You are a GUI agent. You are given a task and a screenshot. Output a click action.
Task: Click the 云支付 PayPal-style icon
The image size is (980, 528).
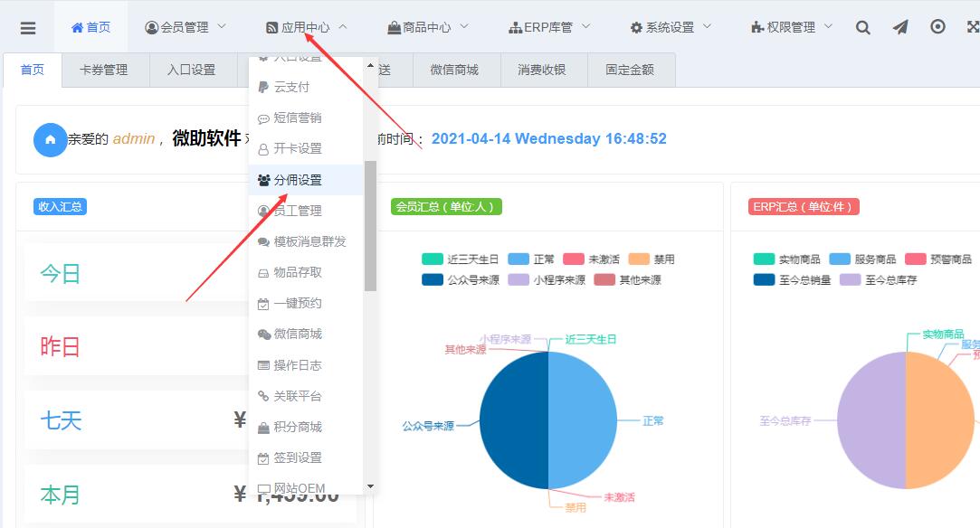263,88
